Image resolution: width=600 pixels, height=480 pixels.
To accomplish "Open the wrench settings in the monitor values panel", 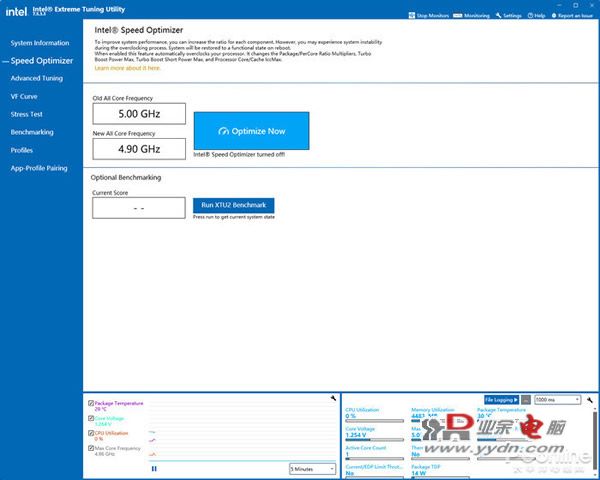I will point(590,400).
